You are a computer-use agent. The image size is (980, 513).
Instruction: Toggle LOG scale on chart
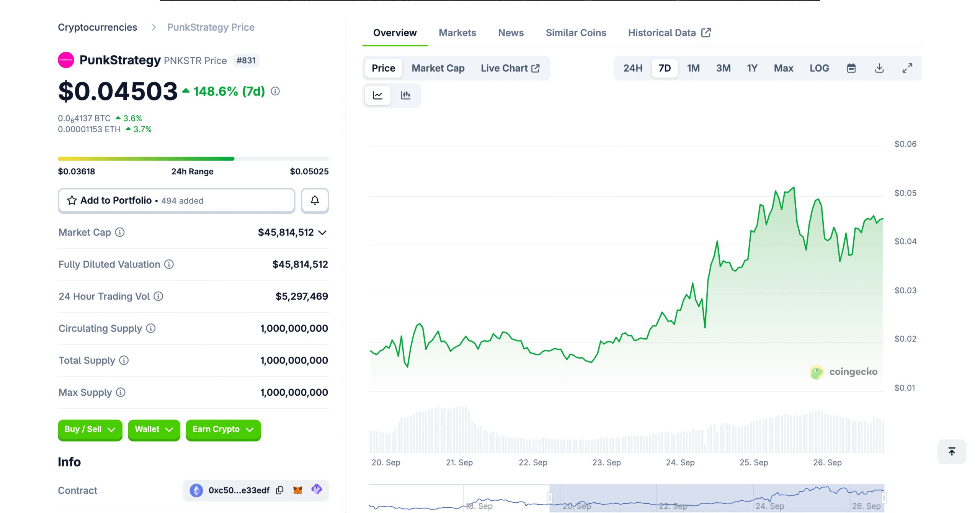819,68
